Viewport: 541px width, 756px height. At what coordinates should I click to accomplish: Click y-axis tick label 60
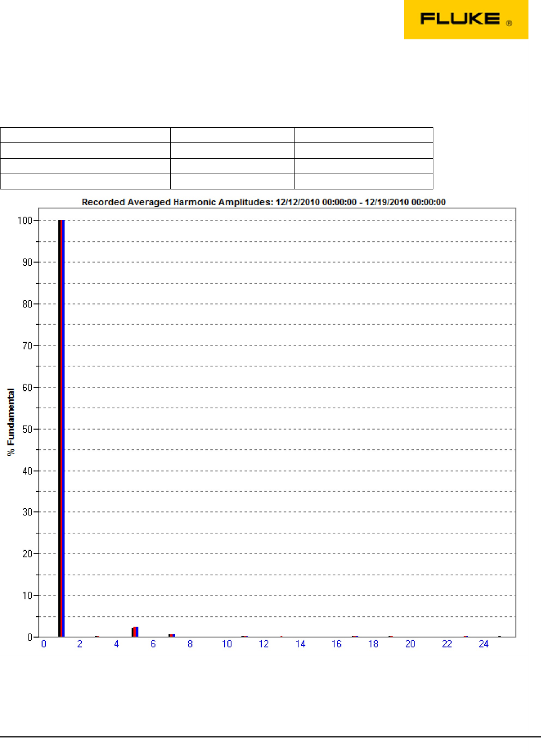pyautogui.click(x=27, y=388)
